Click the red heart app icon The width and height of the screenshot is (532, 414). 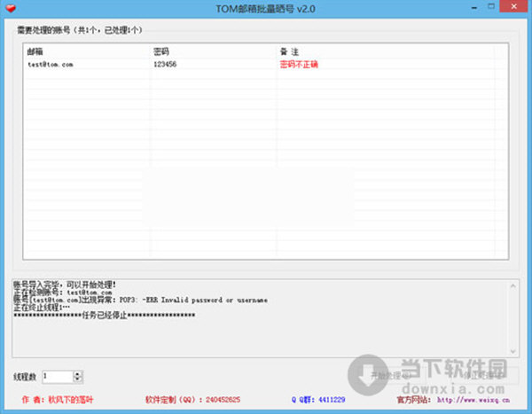(11, 8)
